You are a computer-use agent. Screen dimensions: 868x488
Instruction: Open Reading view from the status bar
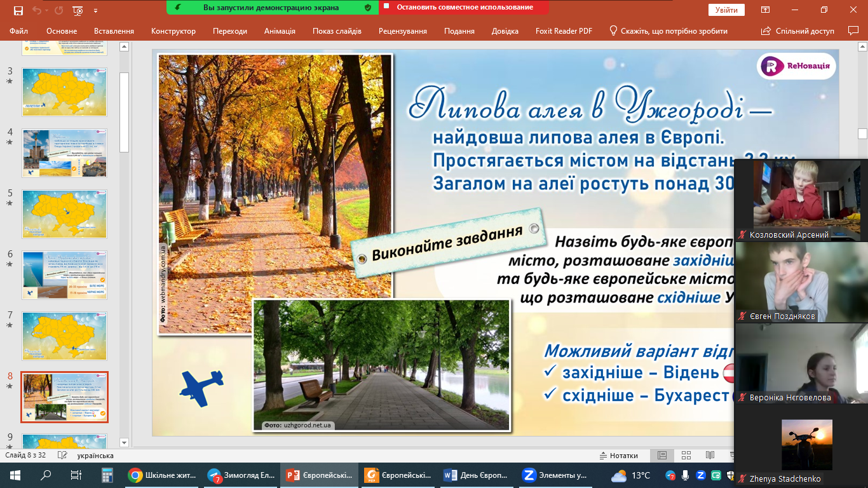(710, 456)
